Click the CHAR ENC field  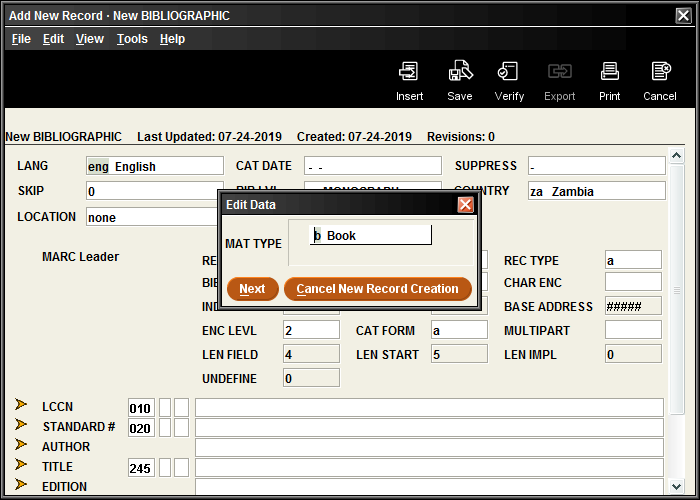coord(633,282)
